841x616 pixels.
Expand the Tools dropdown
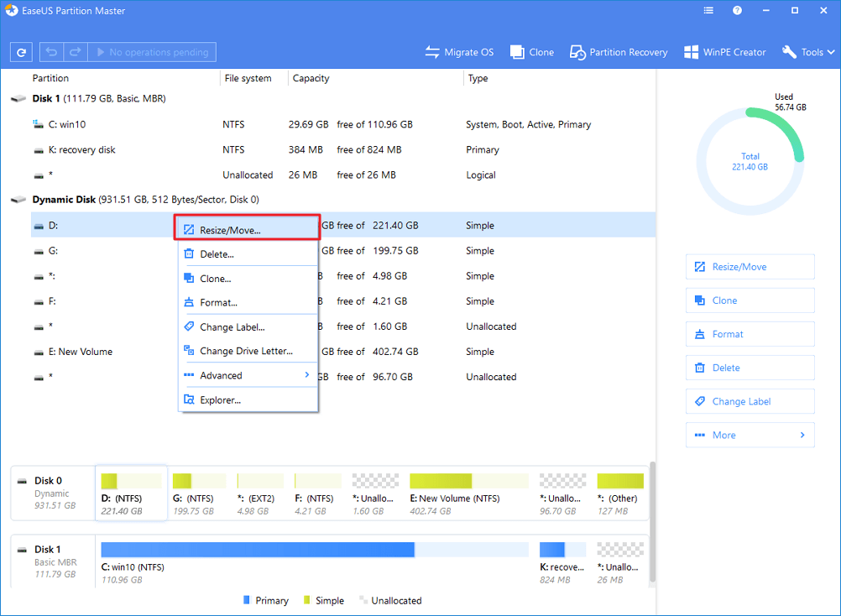coord(808,52)
